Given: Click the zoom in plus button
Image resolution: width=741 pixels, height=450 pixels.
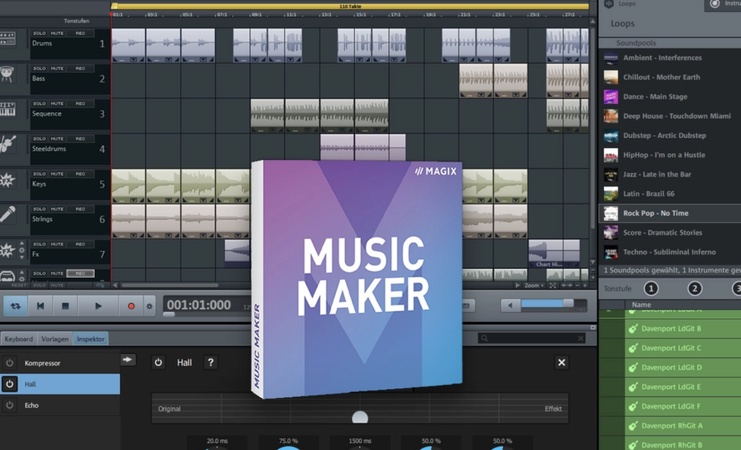Looking at the screenshot, I should coord(585,286).
